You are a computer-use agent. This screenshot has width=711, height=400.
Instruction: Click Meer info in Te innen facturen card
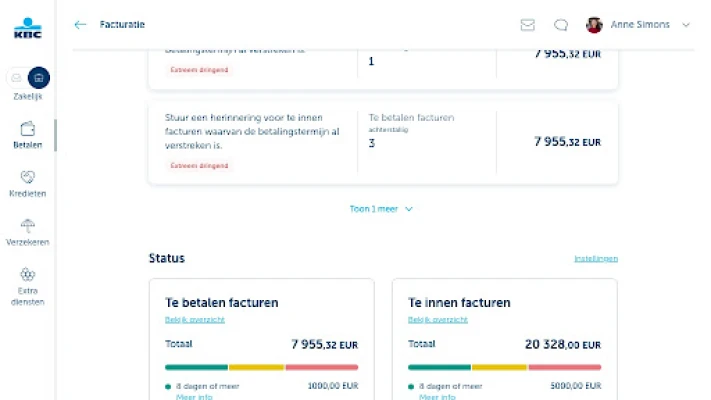tap(437, 397)
